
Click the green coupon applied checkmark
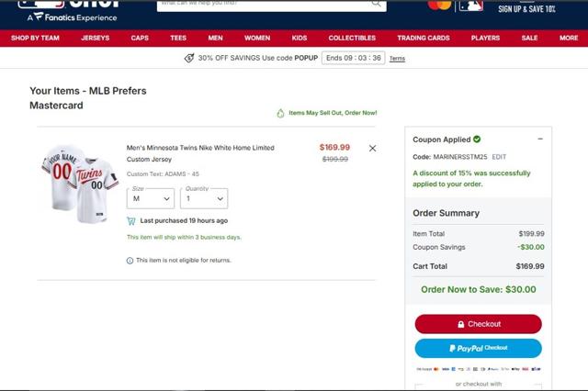point(477,140)
